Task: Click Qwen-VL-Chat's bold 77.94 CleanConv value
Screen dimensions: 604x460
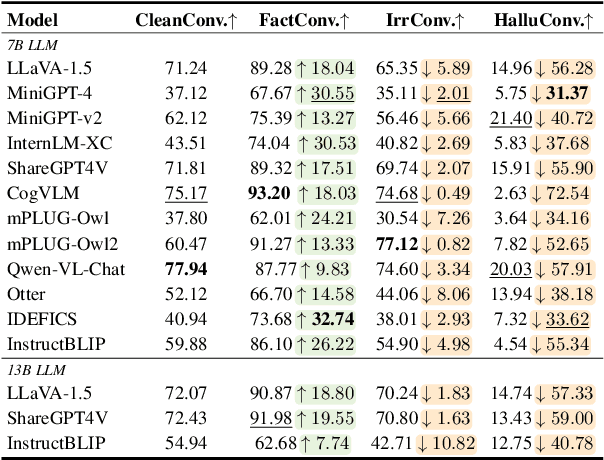Action: [x=186, y=267]
